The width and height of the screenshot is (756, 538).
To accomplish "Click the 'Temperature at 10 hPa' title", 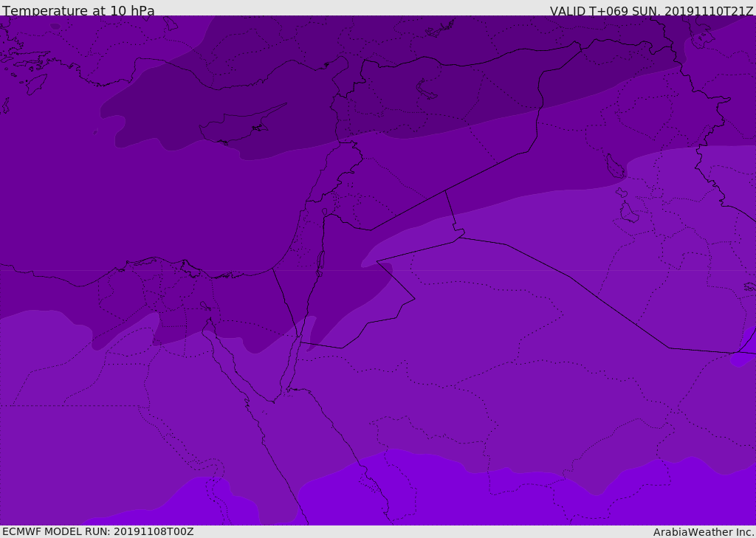I will 78,10.
